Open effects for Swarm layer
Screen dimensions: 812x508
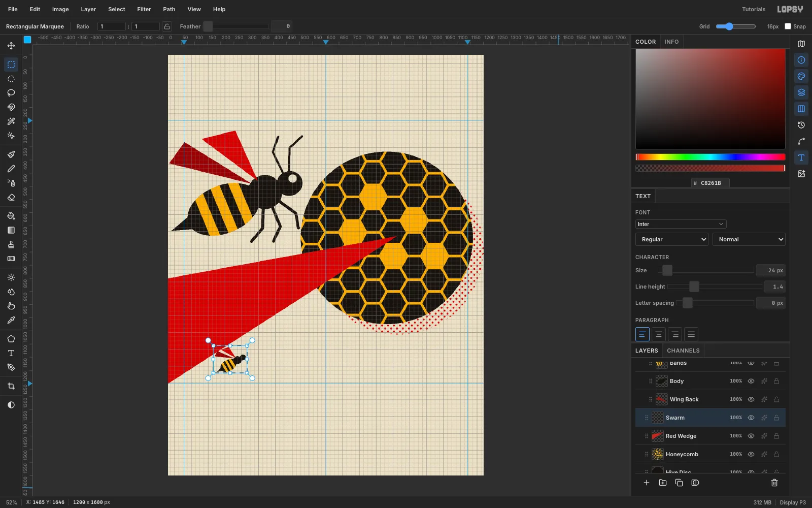764,418
